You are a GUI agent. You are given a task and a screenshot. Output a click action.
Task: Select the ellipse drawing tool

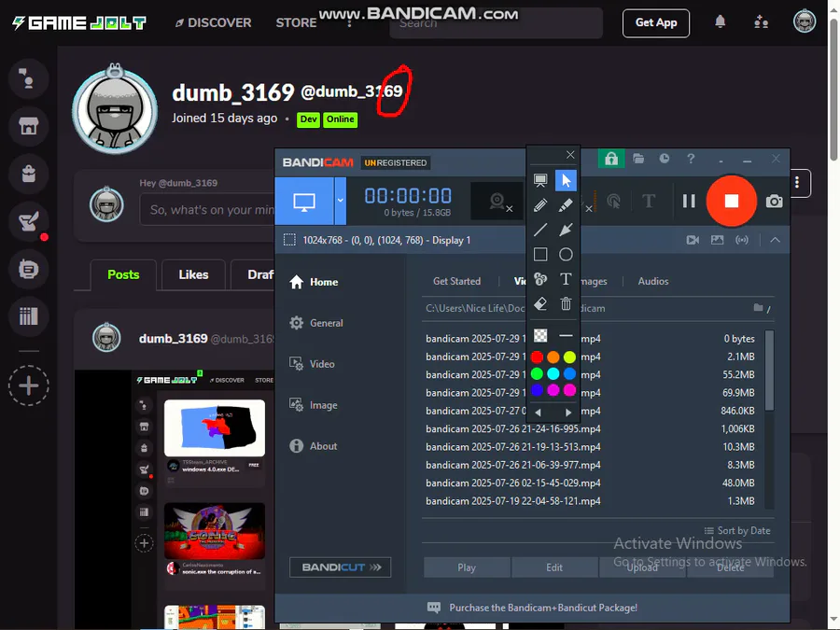(x=566, y=255)
